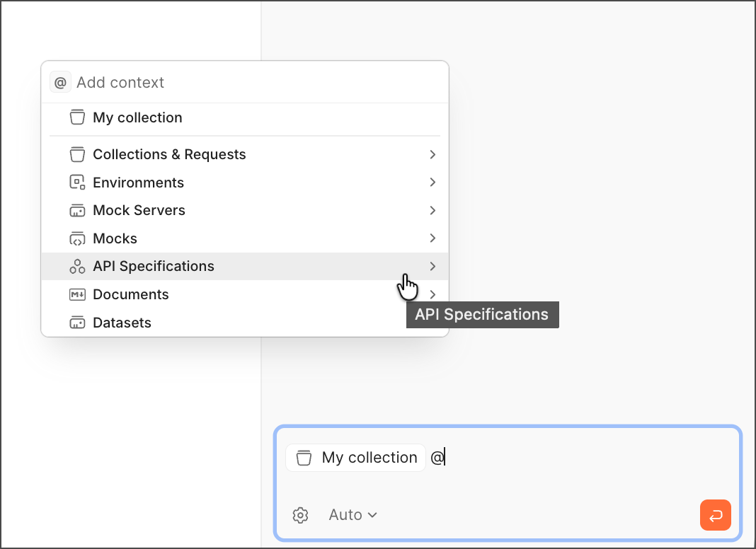Expand Collections & Requests chevron

coord(433,154)
